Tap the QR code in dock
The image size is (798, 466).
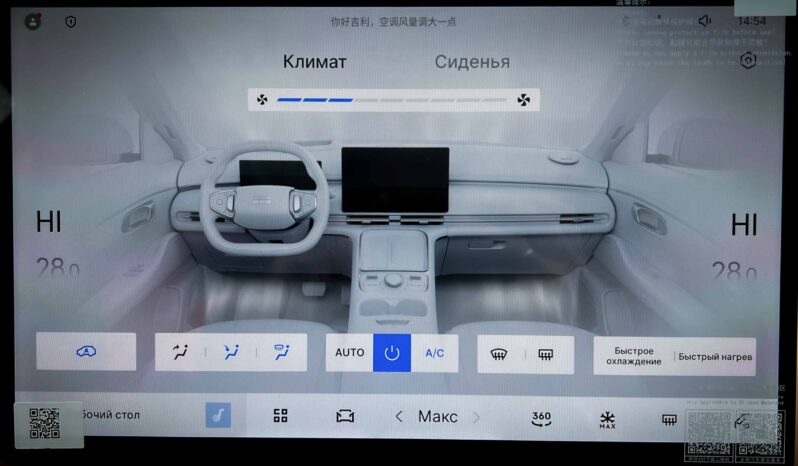click(44, 423)
